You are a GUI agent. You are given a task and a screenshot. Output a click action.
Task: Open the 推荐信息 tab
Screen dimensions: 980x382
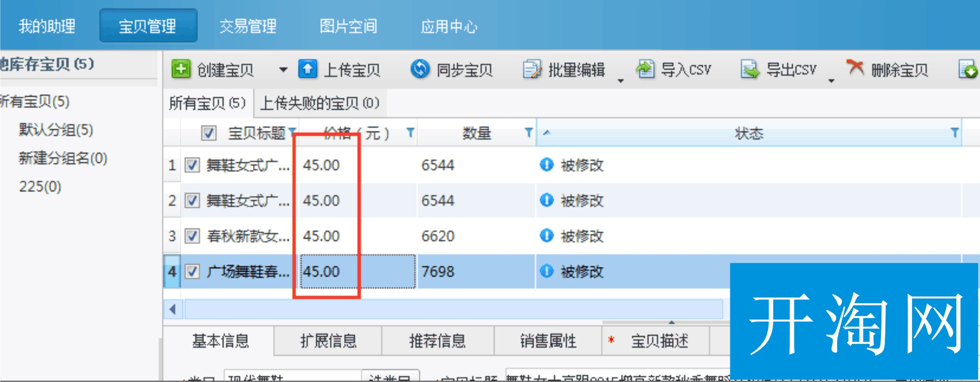click(437, 340)
